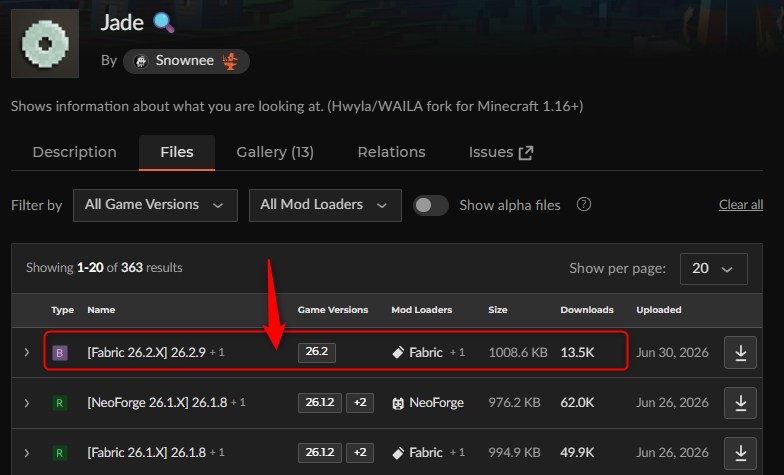Screen dimensions: 784x475
Task: Click the 1008.6 KB size value
Action: [x=518, y=352]
